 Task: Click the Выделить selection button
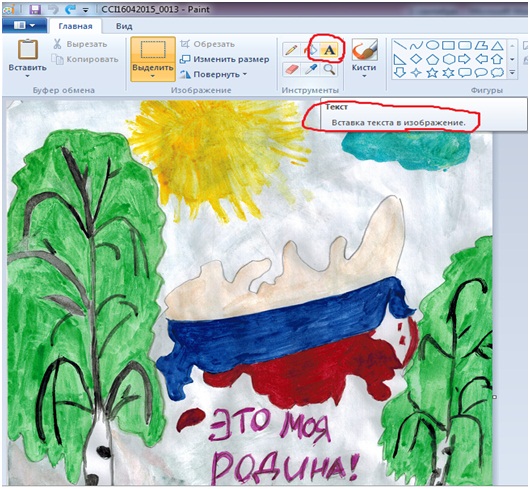(153, 59)
